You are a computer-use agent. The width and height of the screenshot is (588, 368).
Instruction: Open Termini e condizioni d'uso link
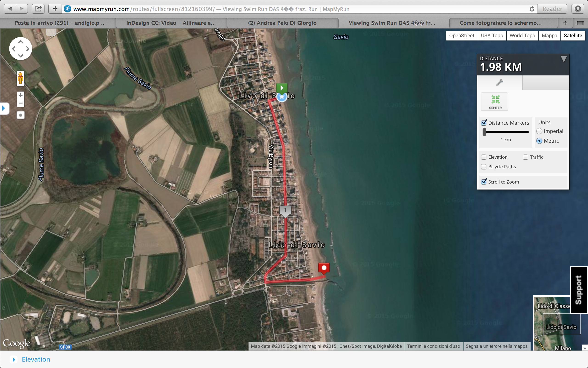click(x=434, y=346)
